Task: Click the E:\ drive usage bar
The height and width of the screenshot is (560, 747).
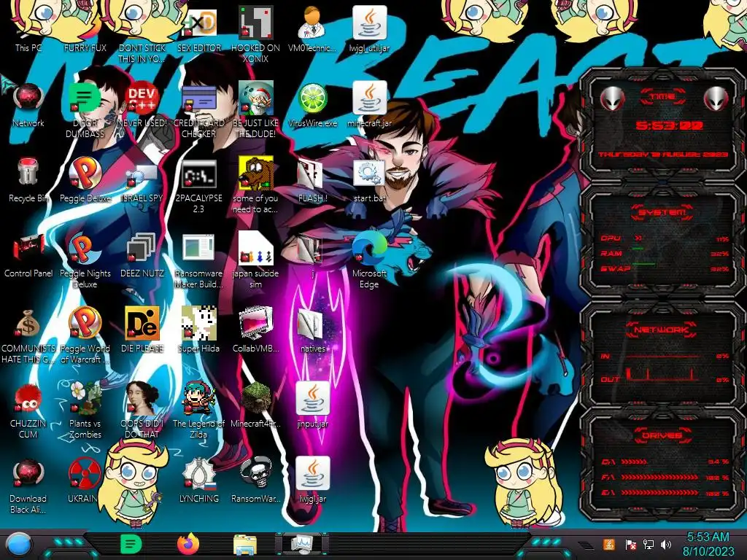Action: point(659,493)
